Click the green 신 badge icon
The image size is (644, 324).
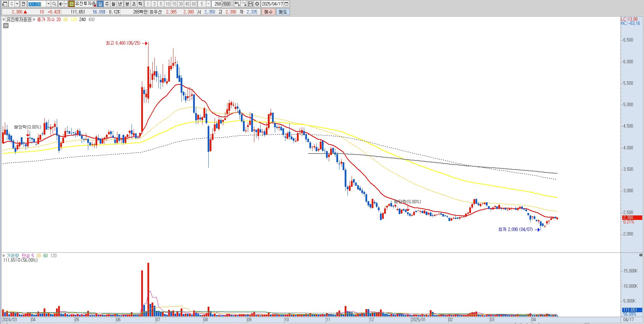(x=72, y=4)
